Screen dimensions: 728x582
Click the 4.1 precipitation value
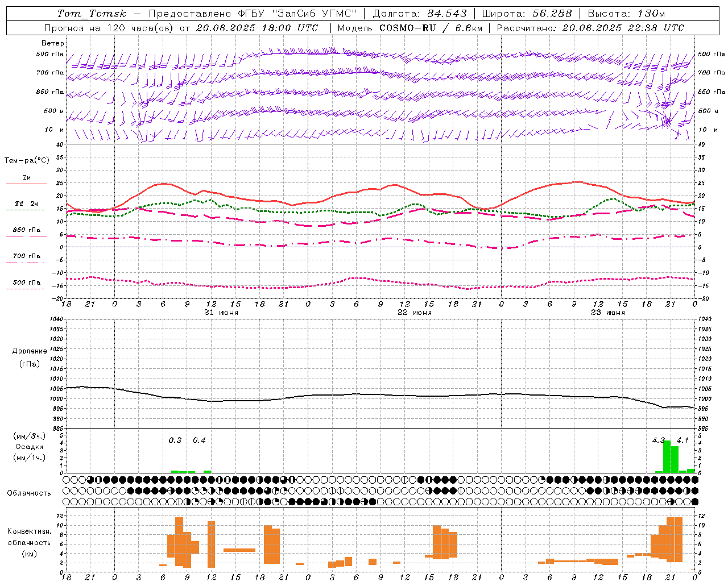tap(682, 440)
